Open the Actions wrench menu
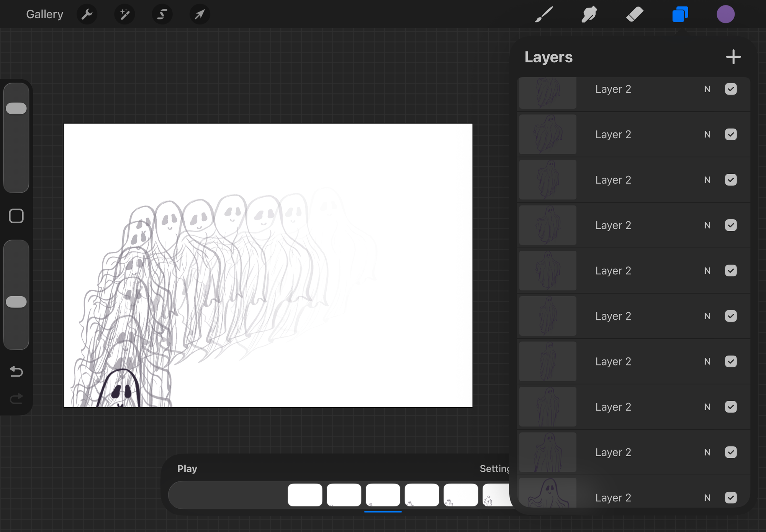Image resolution: width=766 pixels, height=532 pixels. [87, 15]
